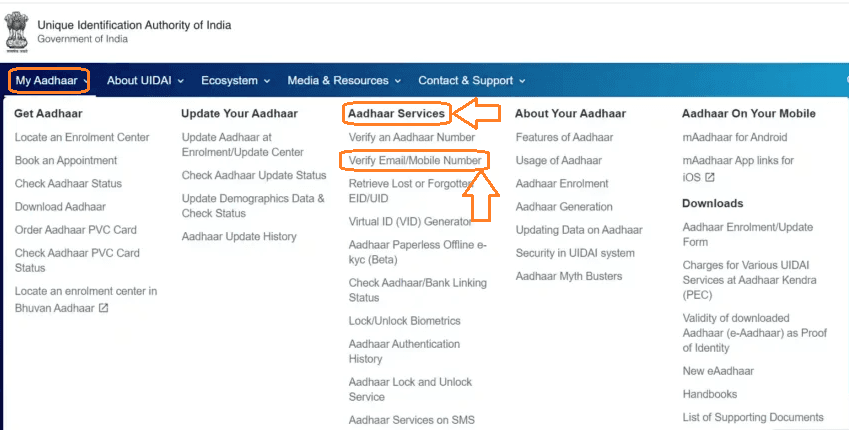Open Lock/Unlock Biometrics
This screenshot has width=849, height=430.
pyautogui.click(x=404, y=321)
